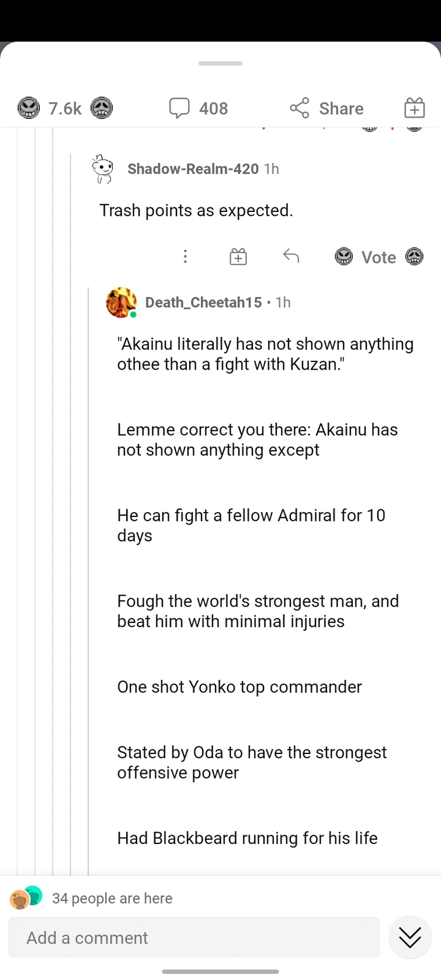Reply to Shadow-Realm-420's comment

coord(291,256)
